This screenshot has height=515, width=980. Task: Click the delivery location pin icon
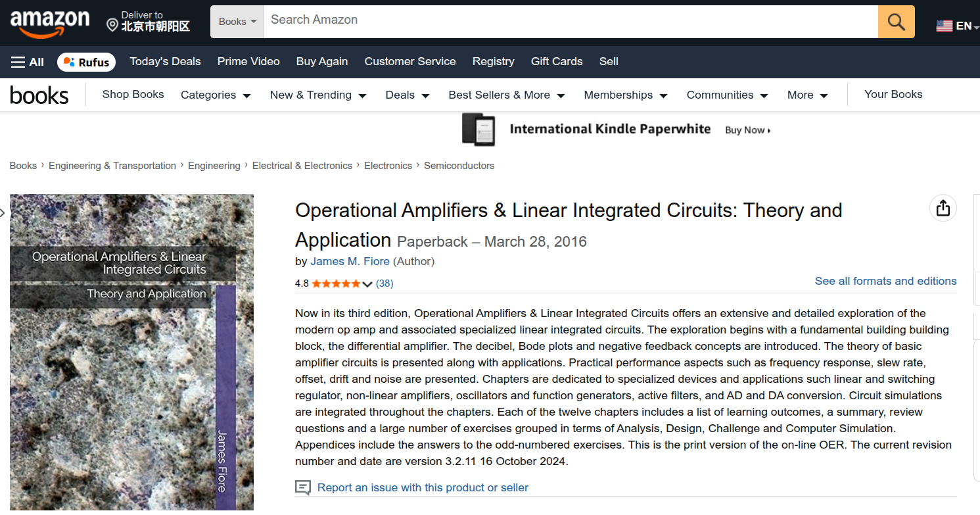(112, 25)
